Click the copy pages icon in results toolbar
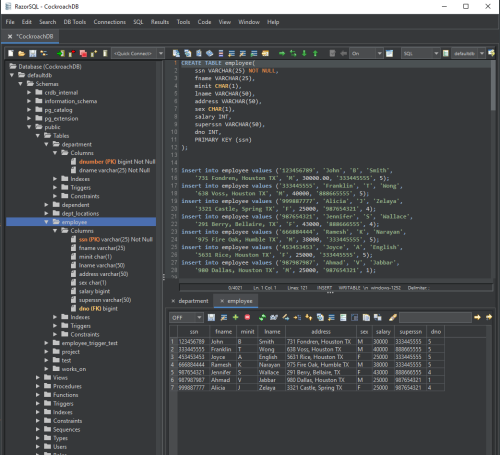This screenshot has height=455, width=500. [366, 317]
